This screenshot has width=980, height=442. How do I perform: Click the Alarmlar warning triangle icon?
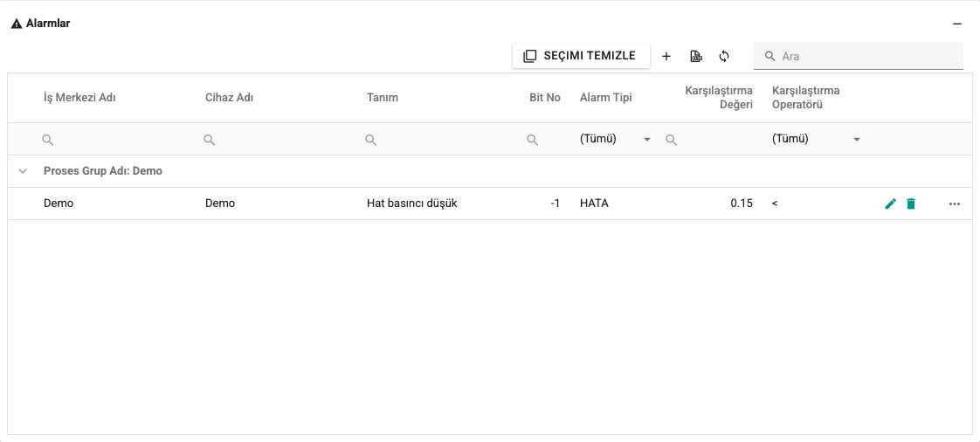[x=17, y=24]
